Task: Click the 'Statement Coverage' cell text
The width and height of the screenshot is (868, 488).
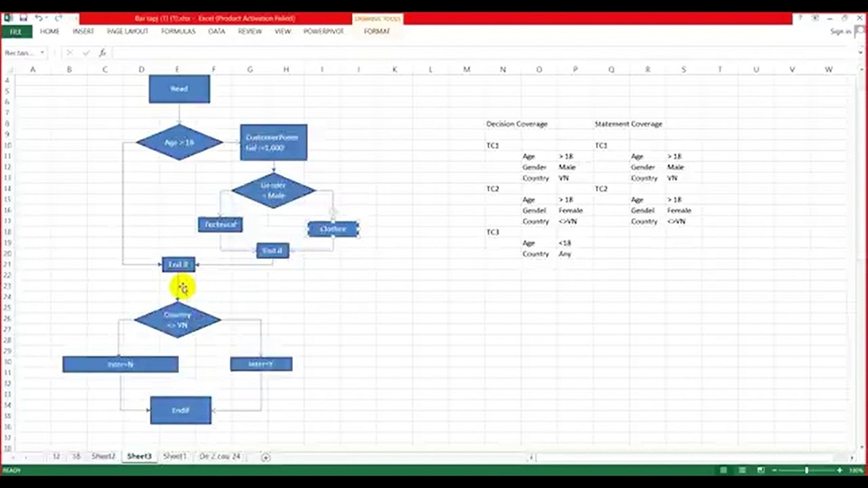Action: [x=629, y=124]
